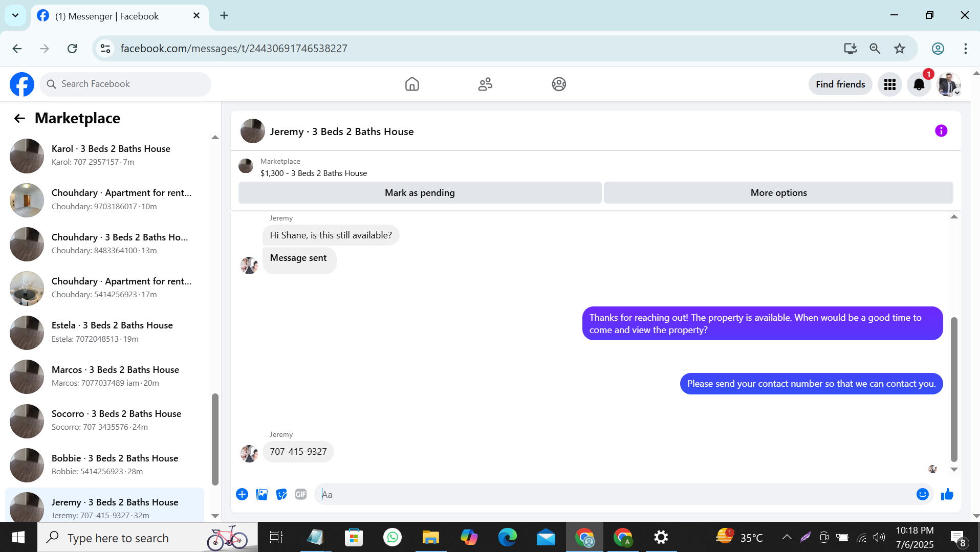The height and width of the screenshot is (552, 980).
Task: Open Microsoft Store from the taskbar
Action: pyautogui.click(x=354, y=537)
